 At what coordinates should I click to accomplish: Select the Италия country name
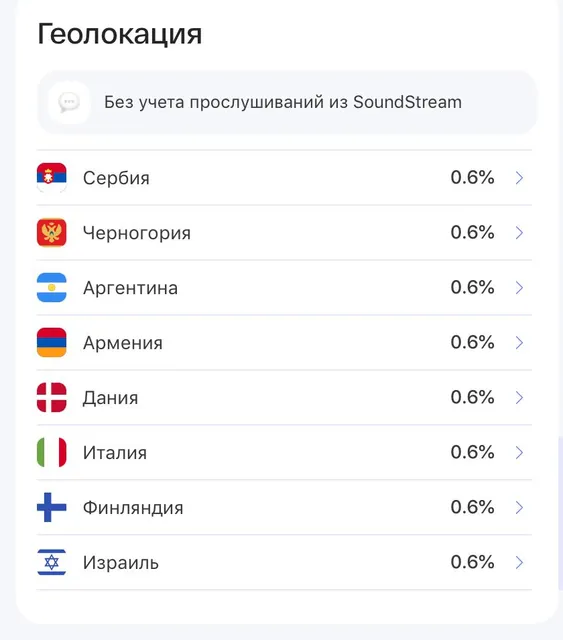115,453
